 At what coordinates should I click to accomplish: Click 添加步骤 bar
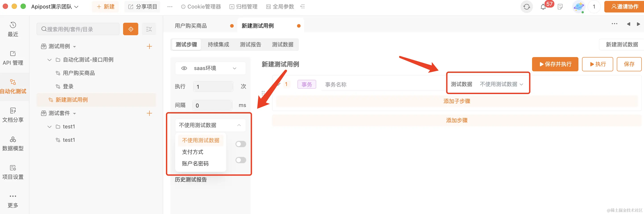(457, 120)
